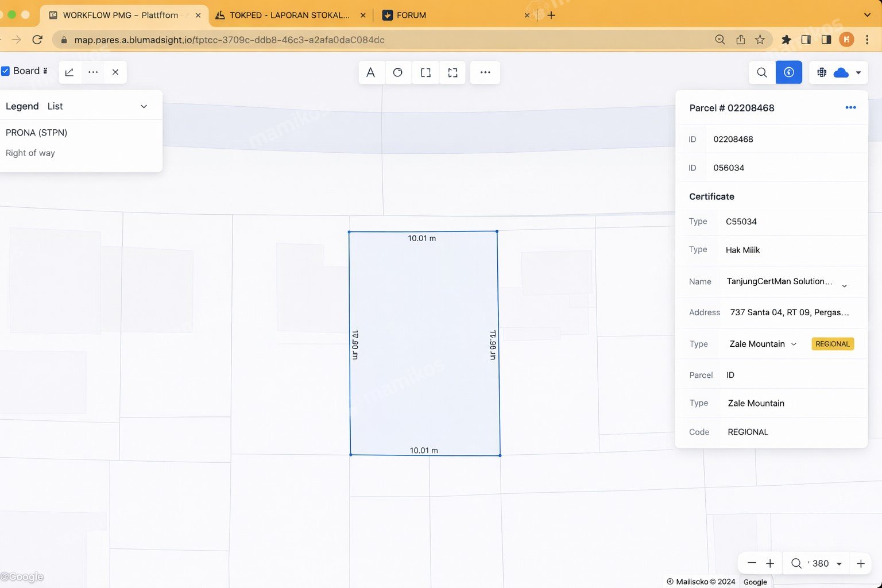Close the Board toolbar
This screenshot has height=588, width=882.
115,72
